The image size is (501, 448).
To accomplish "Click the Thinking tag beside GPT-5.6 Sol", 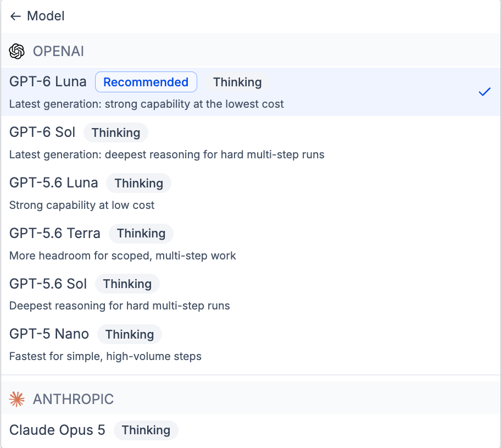I will click(x=127, y=284).
